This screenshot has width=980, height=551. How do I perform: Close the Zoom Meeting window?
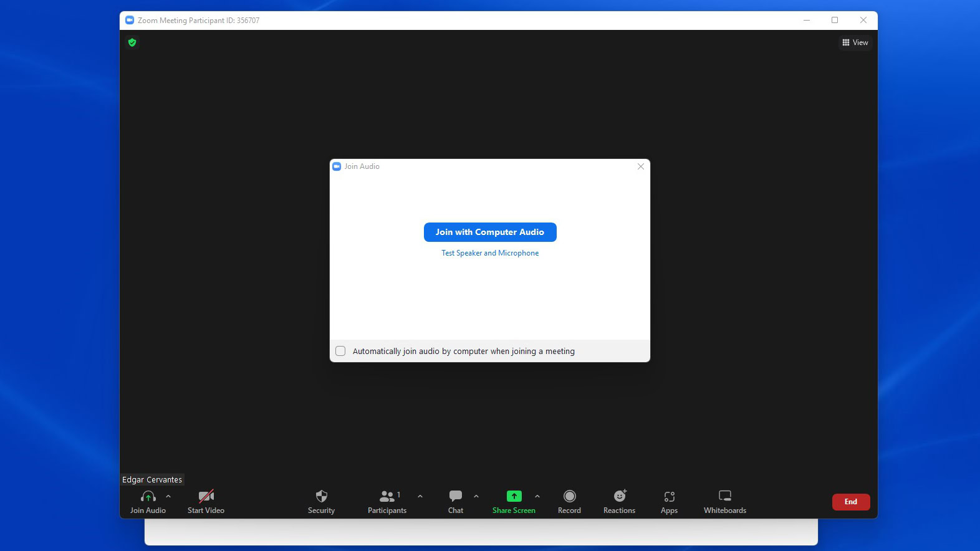tap(863, 20)
